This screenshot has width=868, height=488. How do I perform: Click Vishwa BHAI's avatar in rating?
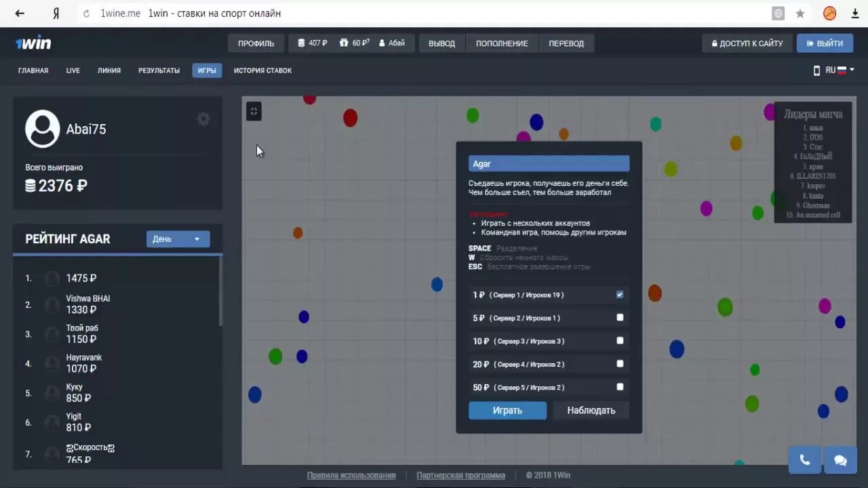coord(52,305)
